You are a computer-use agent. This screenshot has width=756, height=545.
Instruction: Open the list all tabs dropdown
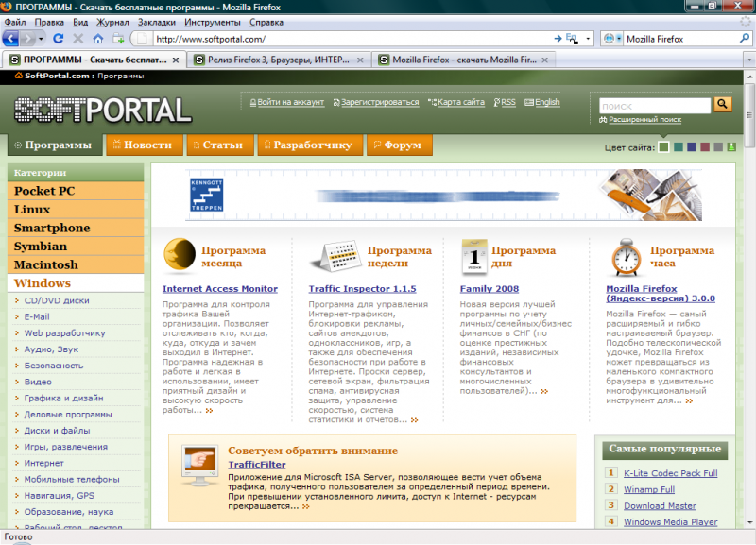point(748,60)
